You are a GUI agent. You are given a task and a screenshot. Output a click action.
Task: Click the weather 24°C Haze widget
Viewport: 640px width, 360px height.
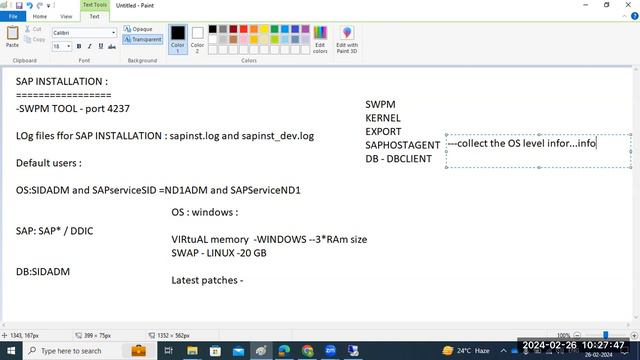tap(466, 351)
